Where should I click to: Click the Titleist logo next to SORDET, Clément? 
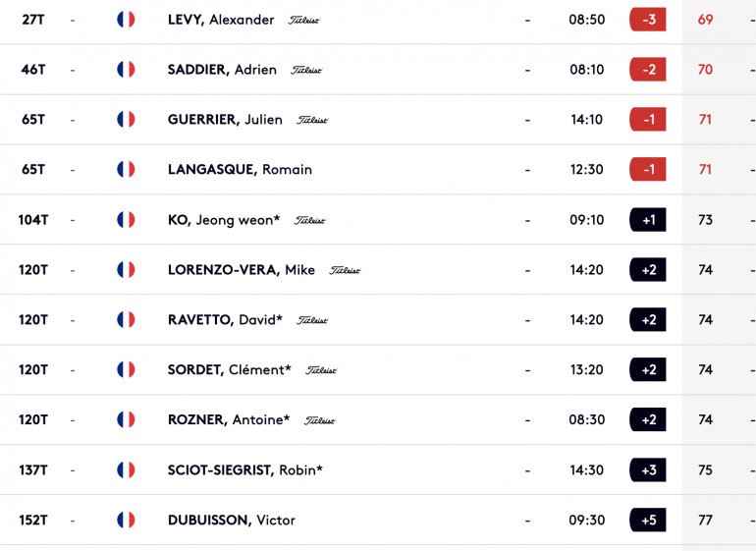pos(321,370)
